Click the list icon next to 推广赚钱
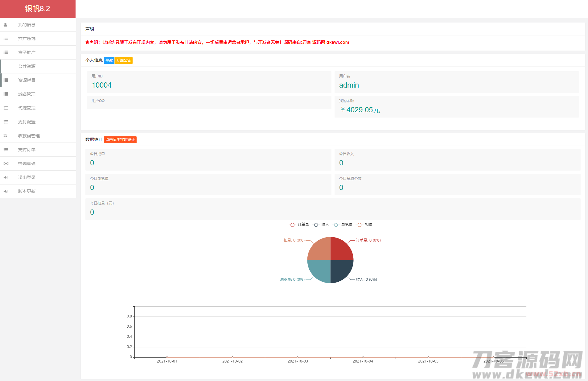The height and width of the screenshot is (381, 588). pyautogui.click(x=6, y=39)
